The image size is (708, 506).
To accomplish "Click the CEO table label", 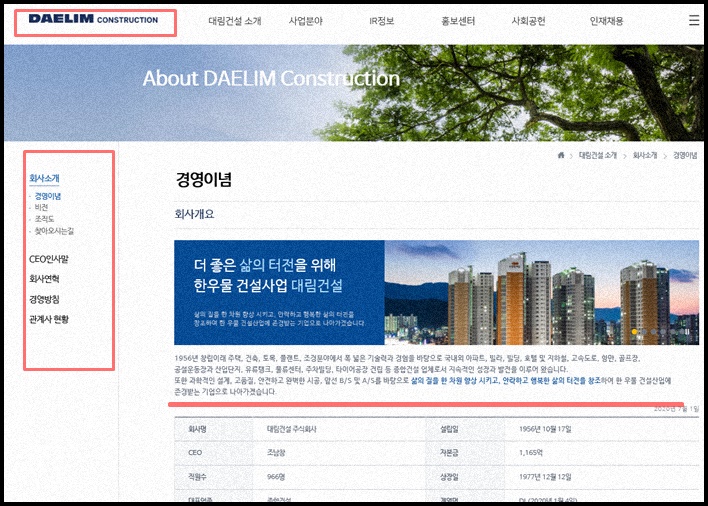I will pyautogui.click(x=195, y=452).
